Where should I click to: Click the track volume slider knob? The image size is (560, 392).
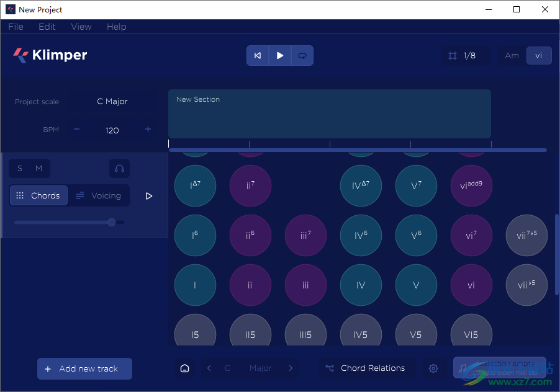point(112,222)
